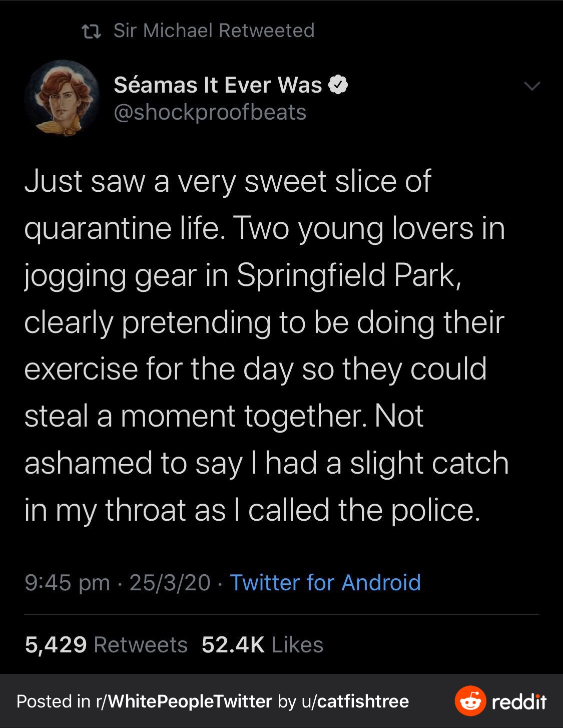
Task: Click the words Springfield Park in tweet
Action: click(x=345, y=275)
